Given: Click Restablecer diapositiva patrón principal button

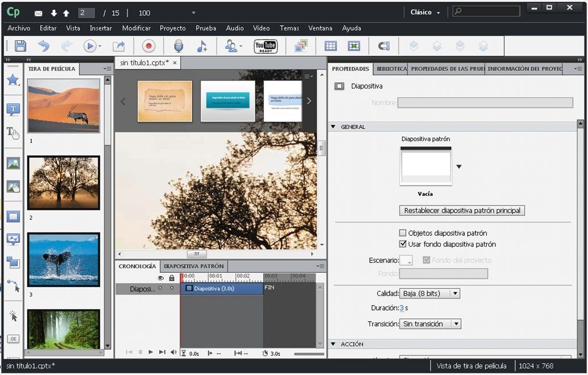Looking at the screenshot, I should (x=462, y=211).
